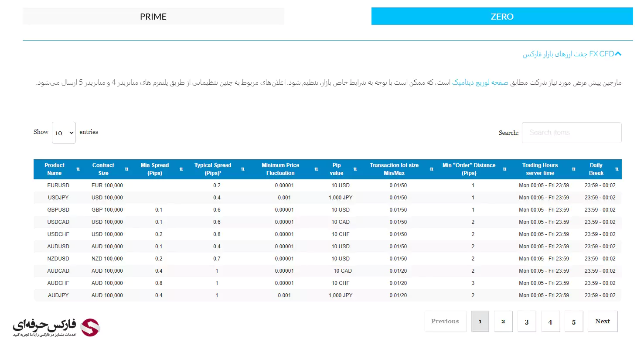This screenshot has width=644, height=346.
Task: Click the AUDCHF order distance 3
Action: 473,283
